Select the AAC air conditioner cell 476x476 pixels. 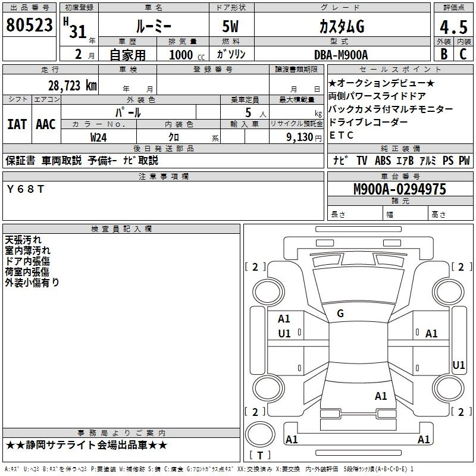[46, 124]
